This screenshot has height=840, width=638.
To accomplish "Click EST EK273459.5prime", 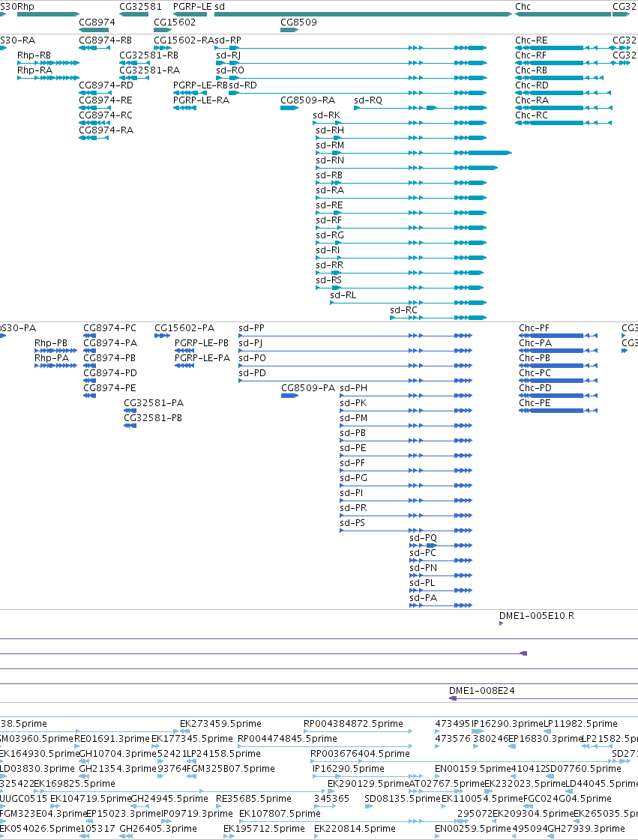I will coord(220,724).
